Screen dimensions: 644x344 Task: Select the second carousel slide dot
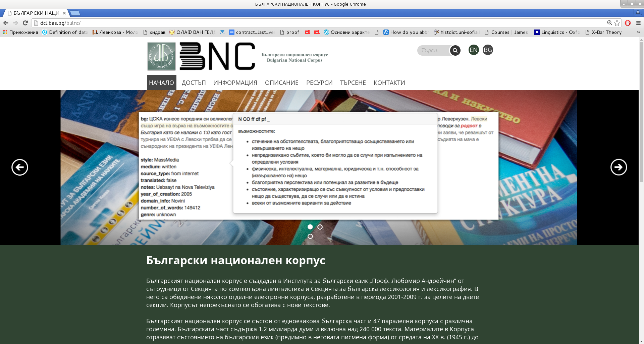click(320, 227)
